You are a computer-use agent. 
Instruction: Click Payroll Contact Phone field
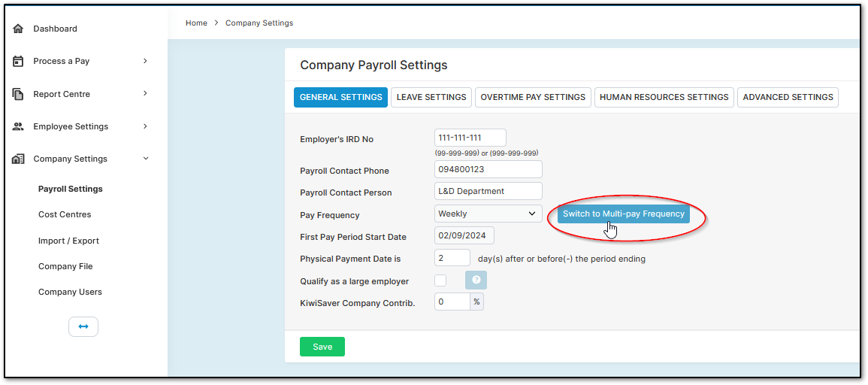tap(488, 169)
